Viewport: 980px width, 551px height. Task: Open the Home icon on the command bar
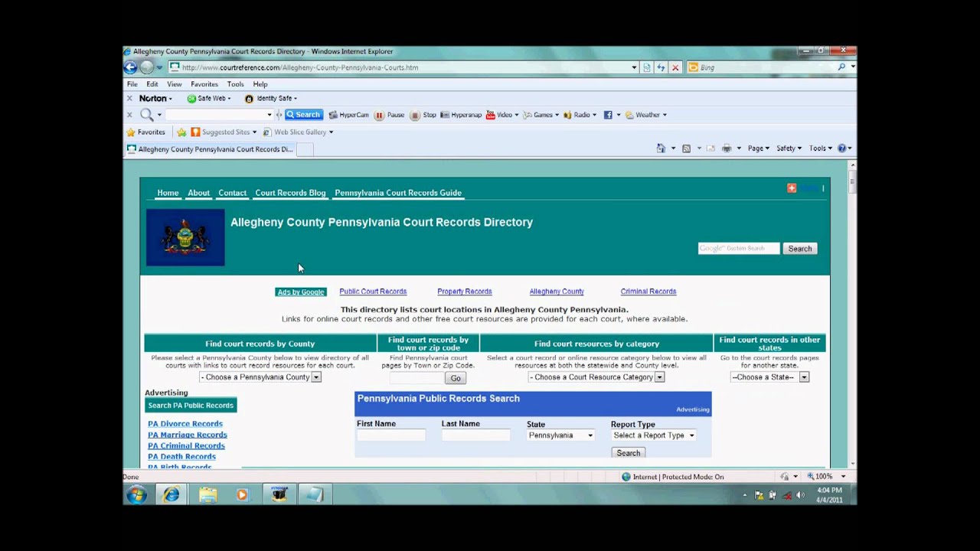(x=661, y=148)
